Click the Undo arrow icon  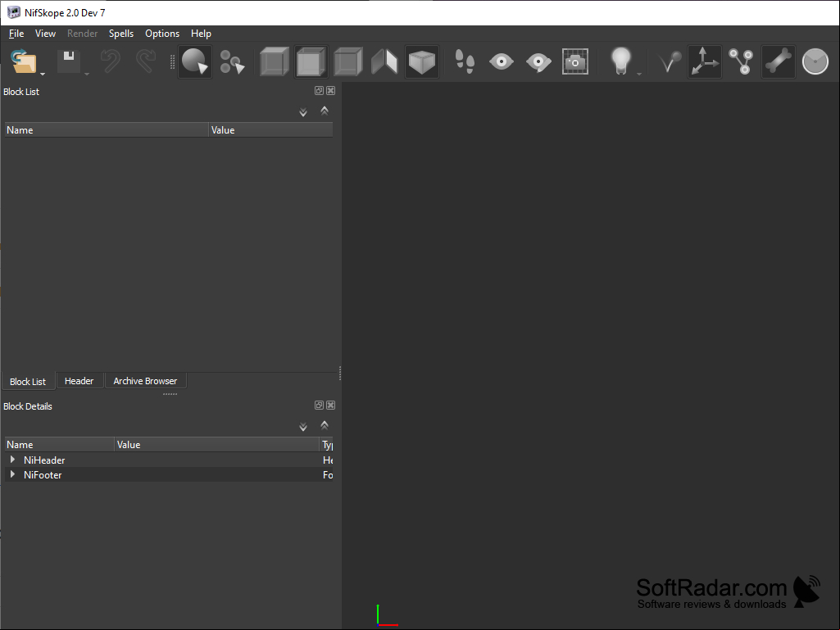[x=111, y=61]
